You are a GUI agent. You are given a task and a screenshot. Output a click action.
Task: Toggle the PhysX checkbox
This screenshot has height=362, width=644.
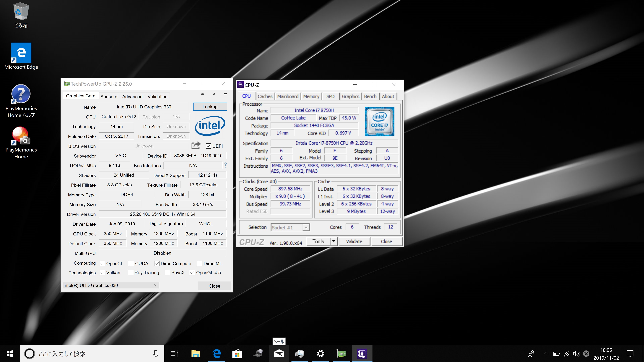click(x=168, y=273)
